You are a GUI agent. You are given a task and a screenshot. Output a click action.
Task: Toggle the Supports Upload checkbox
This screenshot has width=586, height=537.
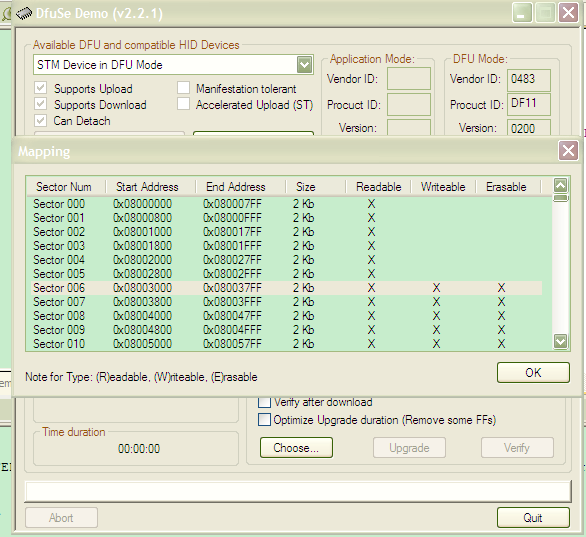tap(40, 88)
